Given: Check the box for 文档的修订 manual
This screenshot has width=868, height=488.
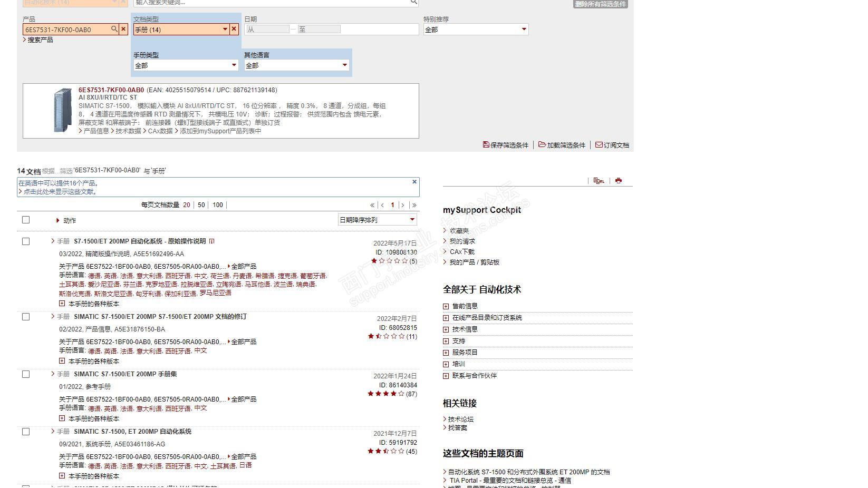Looking at the screenshot, I should click(x=26, y=317).
